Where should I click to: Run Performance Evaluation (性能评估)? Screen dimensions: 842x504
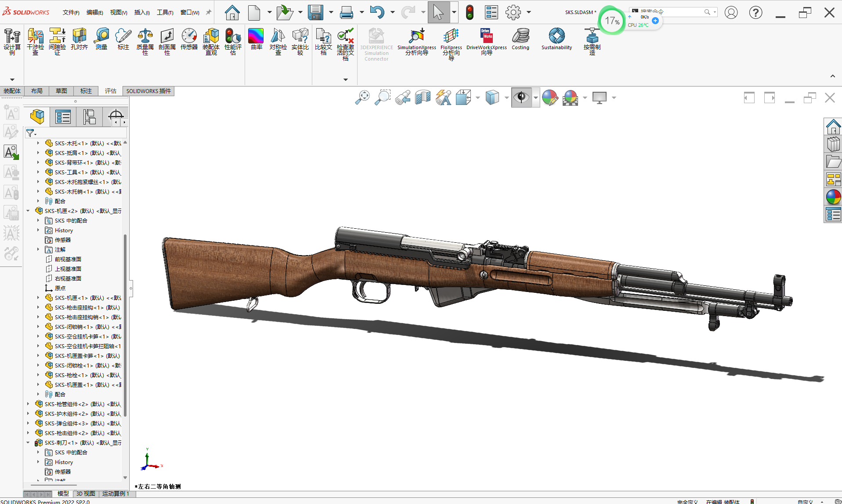pyautogui.click(x=233, y=41)
